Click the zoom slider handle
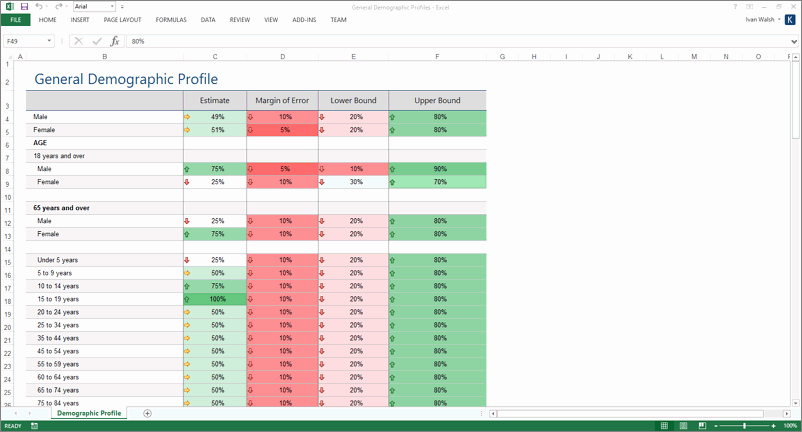This screenshot has width=802, height=432. click(x=744, y=425)
